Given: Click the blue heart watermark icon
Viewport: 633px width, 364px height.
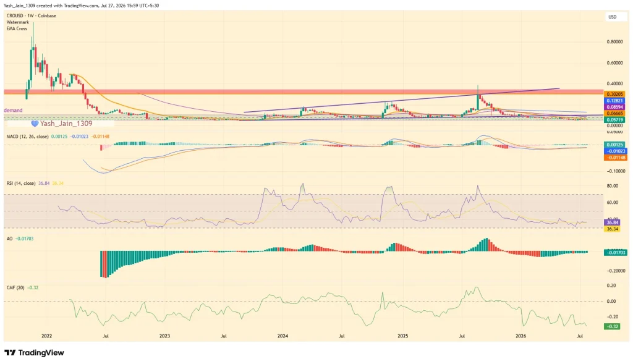Looking at the screenshot, I should tap(35, 124).
